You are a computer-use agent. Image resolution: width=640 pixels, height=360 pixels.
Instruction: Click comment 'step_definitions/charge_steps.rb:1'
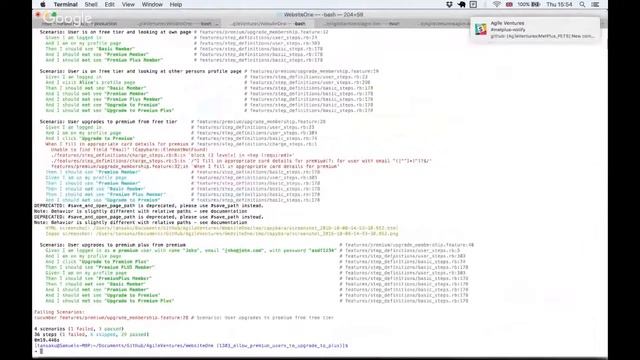click(x=254, y=144)
